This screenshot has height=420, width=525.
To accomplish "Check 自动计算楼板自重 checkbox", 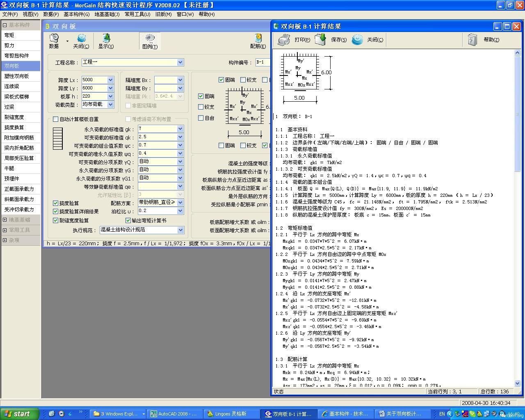I will pos(56,119).
